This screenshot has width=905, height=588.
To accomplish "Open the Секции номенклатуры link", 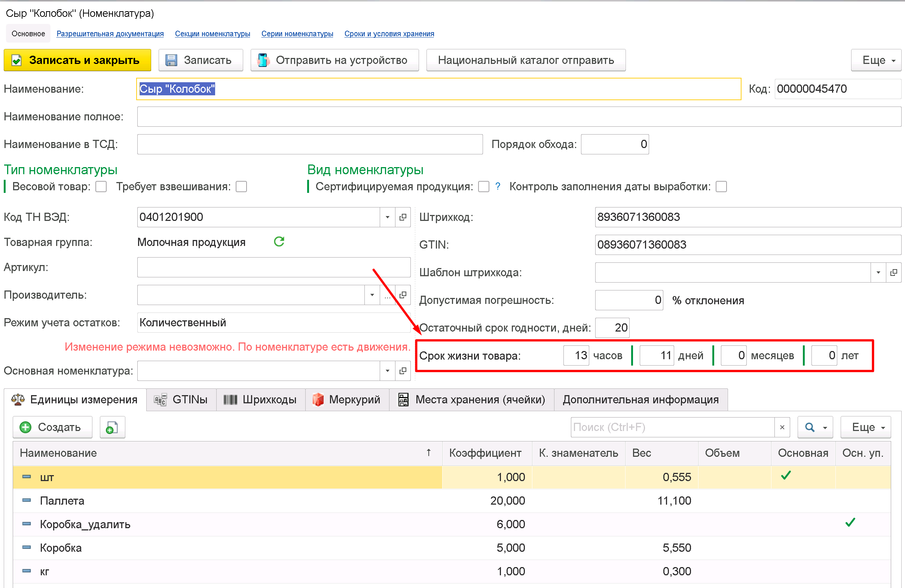I will 212,33.
